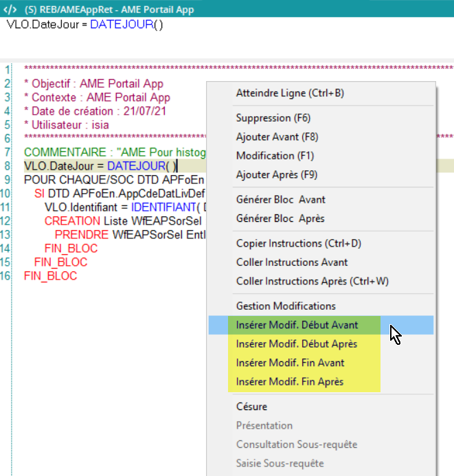Image resolution: width=454 pixels, height=476 pixels.
Task: Open 'Gestion Modifications' from menu
Action: click(x=286, y=306)
